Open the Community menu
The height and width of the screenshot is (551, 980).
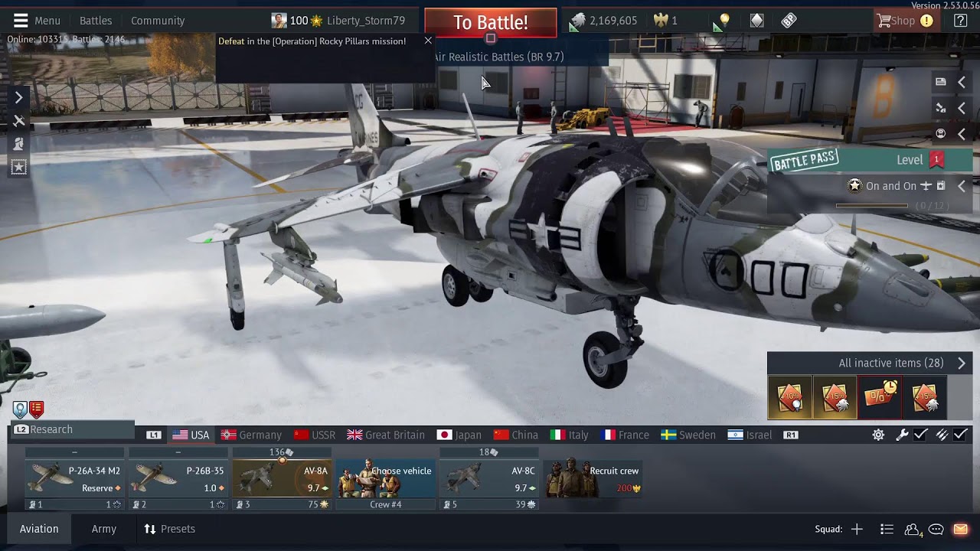(x=158, y=21)
